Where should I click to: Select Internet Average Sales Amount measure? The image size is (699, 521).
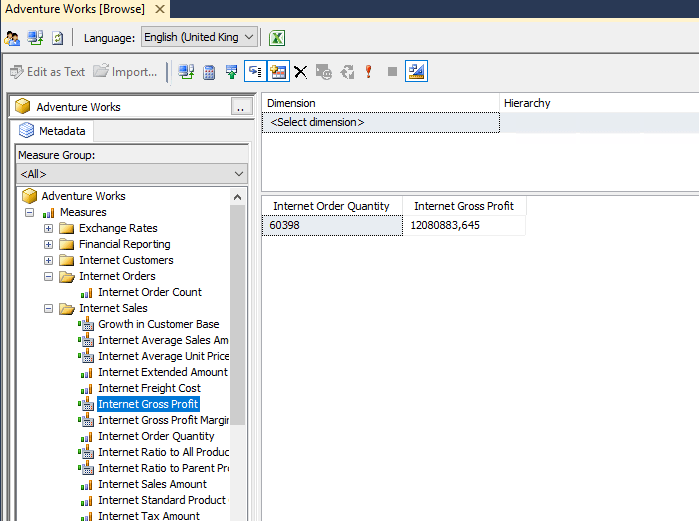[163, 340]
